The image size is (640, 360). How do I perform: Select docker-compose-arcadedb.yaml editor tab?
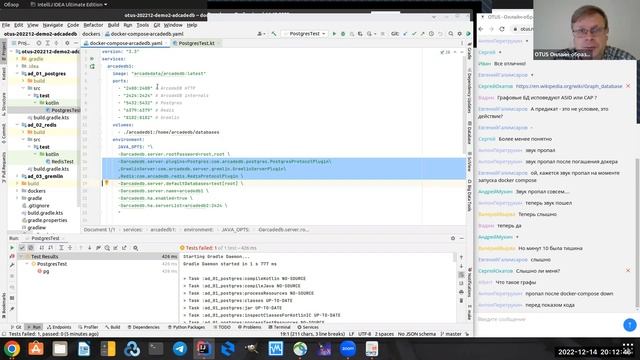point(126,43)
